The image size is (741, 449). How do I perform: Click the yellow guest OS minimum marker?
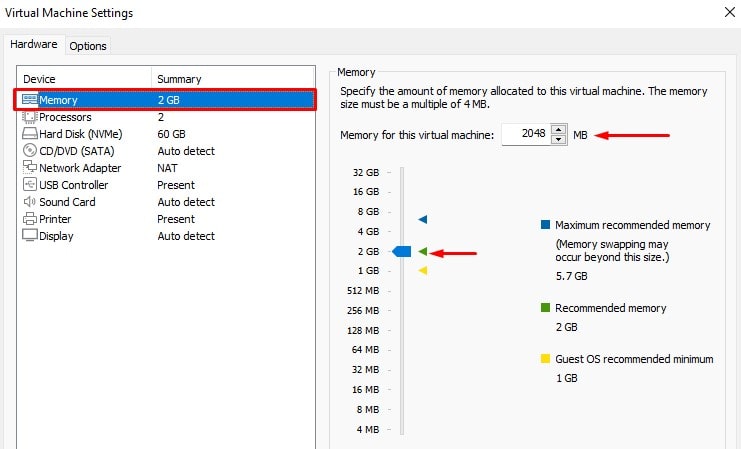pos(423,271)
